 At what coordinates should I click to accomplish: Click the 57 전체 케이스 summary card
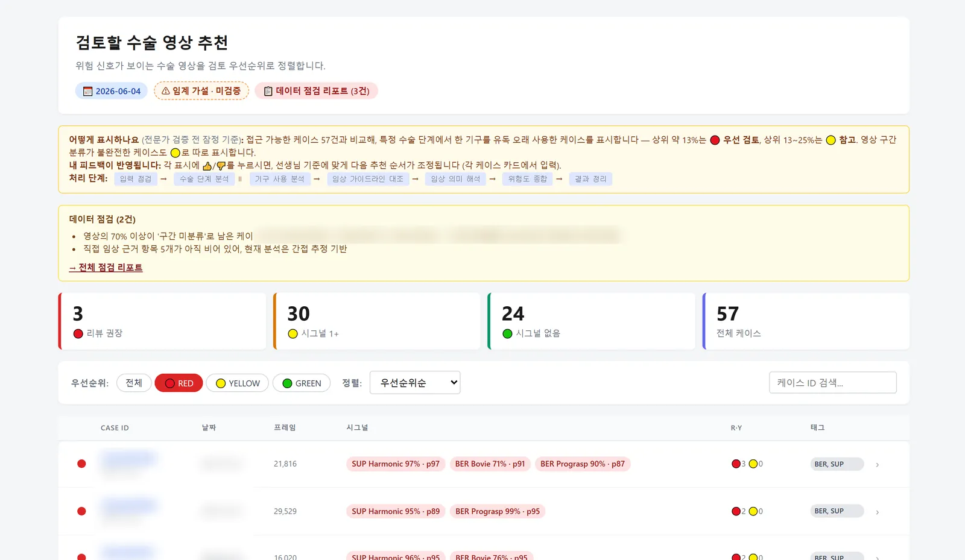806,321
